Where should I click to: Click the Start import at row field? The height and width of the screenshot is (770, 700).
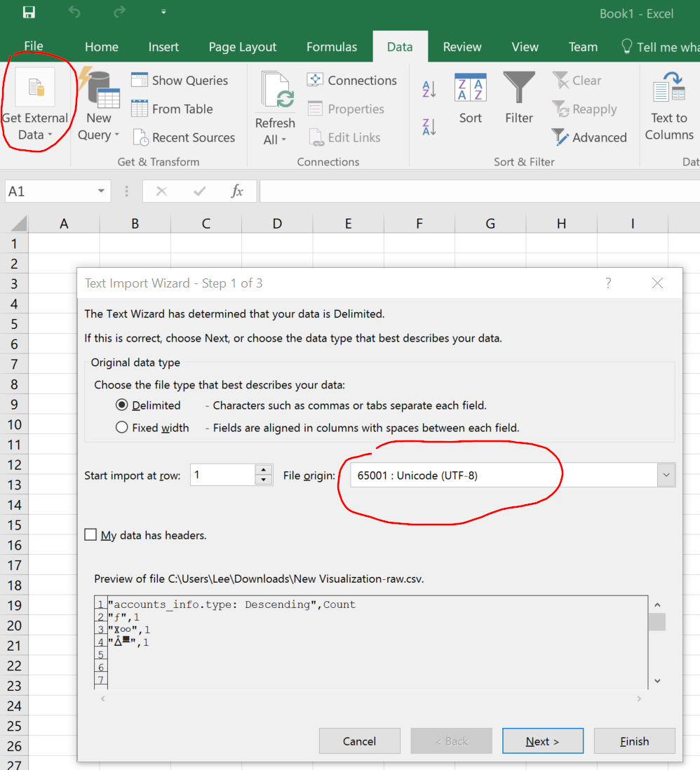pos(222,475)
